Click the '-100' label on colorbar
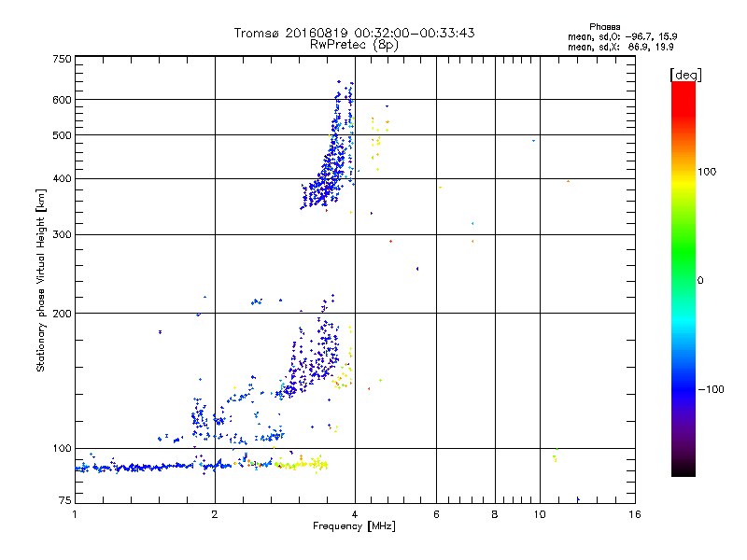 [711, 389]
